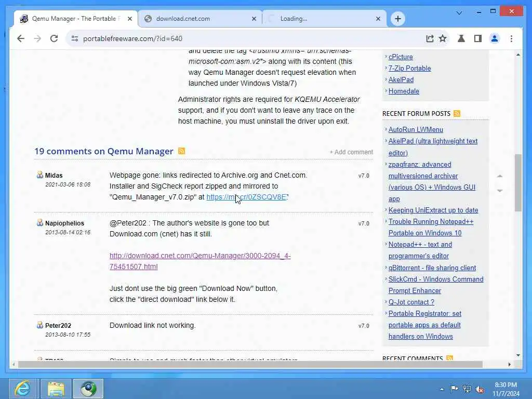The height and width of the screenshot is (399, 532).
Task: Toggle the side panel icon
Action: pos(478,38)
